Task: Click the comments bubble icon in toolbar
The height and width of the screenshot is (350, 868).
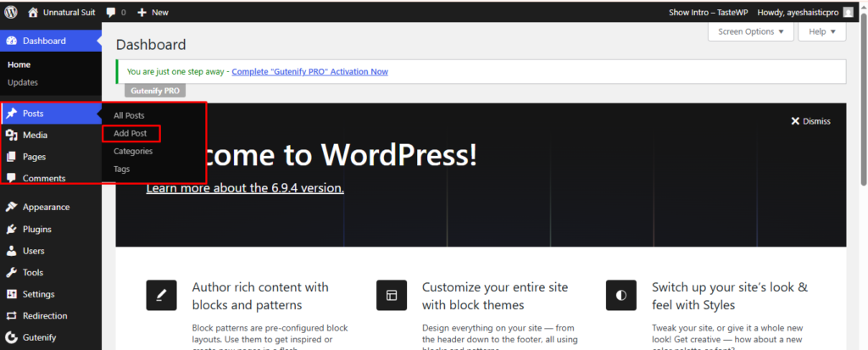Action: 111,13
